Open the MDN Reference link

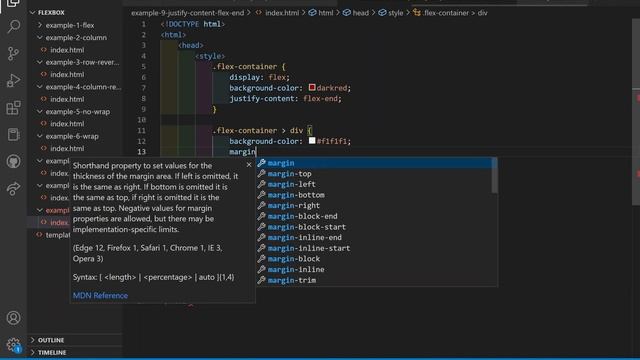click(x=100, y=296)
